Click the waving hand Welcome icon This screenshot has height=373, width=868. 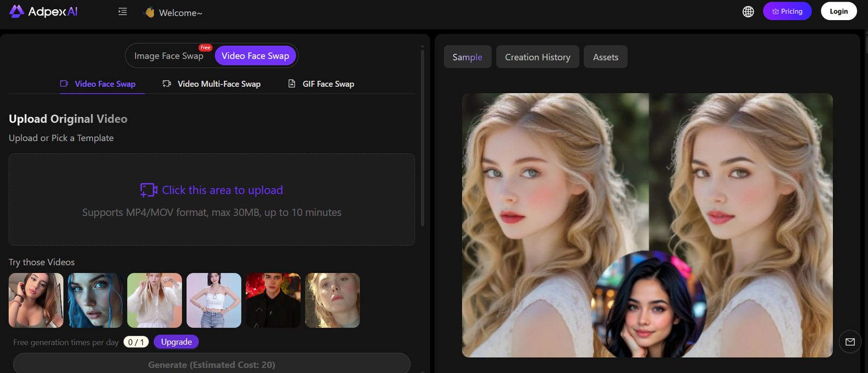[150, 12]
